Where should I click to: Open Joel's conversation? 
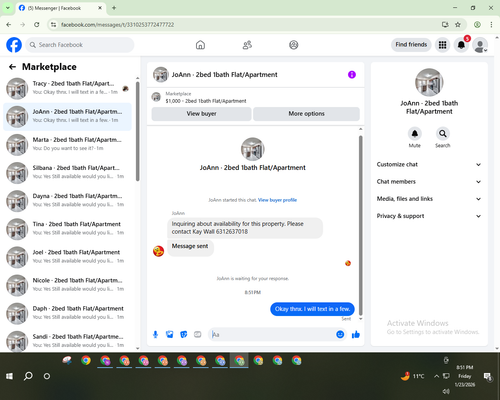(x=67, y=257)
